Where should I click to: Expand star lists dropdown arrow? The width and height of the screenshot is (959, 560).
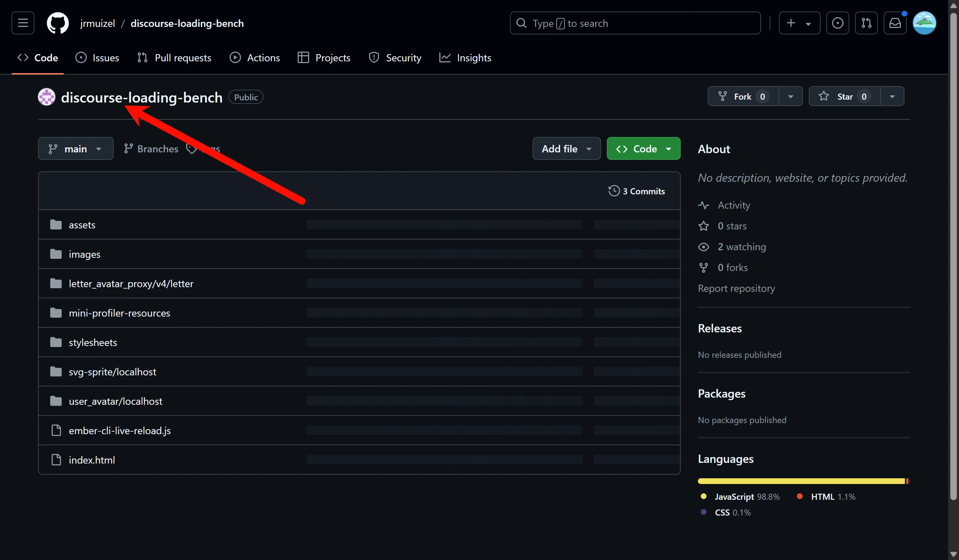[x=892, y=97]
